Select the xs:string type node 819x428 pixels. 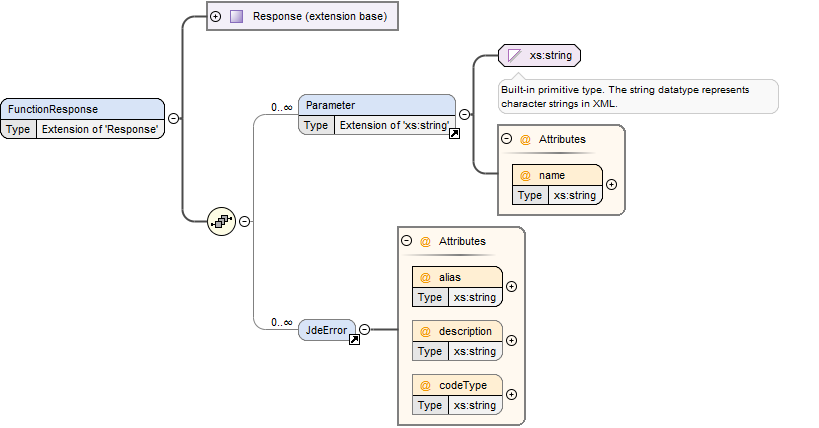pos(540,55)
